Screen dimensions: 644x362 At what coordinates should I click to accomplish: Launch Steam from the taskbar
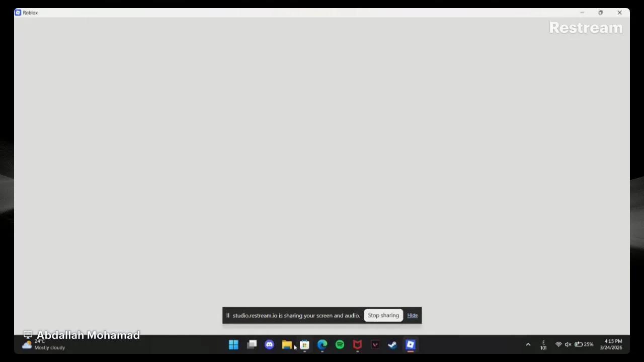pyautogui.click(x=392, y=344)
